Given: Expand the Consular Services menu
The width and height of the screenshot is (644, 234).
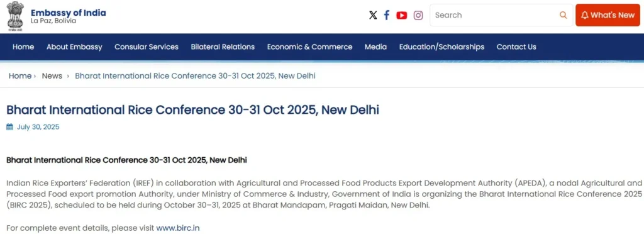Looking at the screenshot, I should [147, 47].
